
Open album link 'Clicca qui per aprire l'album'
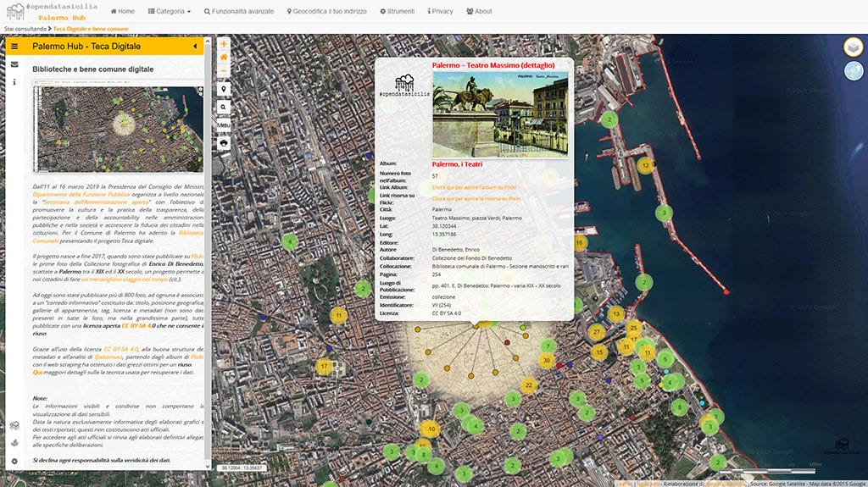pyautogui.click(x=474, y=188)
